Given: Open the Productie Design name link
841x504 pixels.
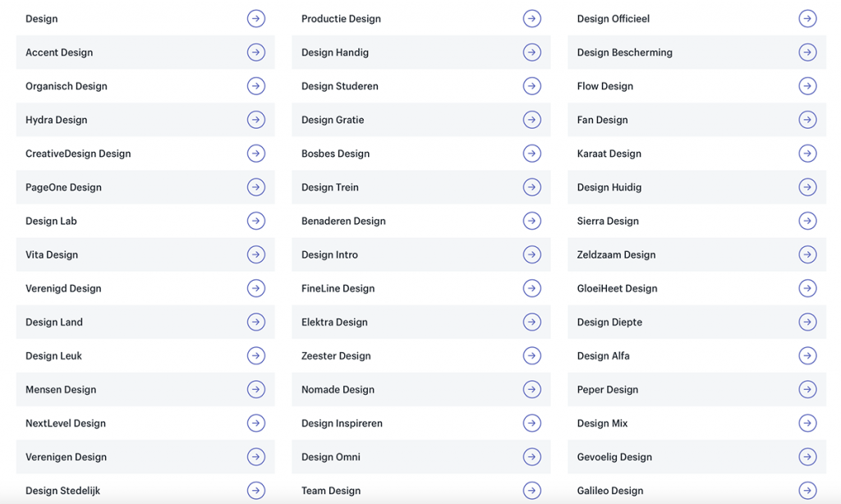Looking at the screenshot, I should coord(341,19).
